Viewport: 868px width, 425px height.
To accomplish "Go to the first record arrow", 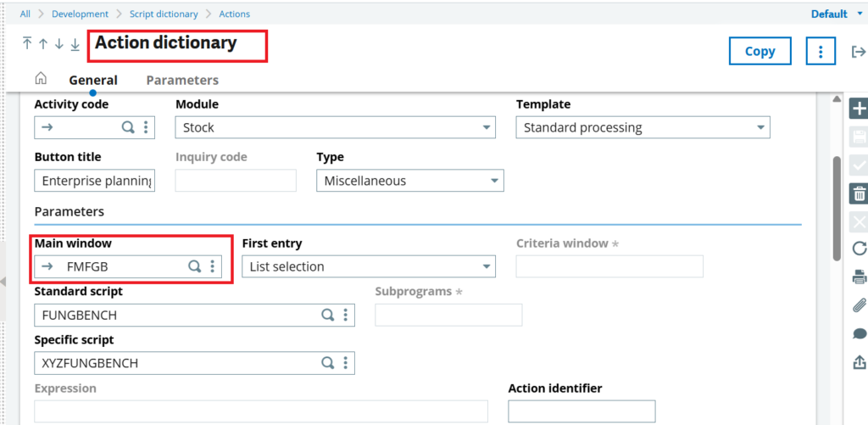I will point(27,44).
